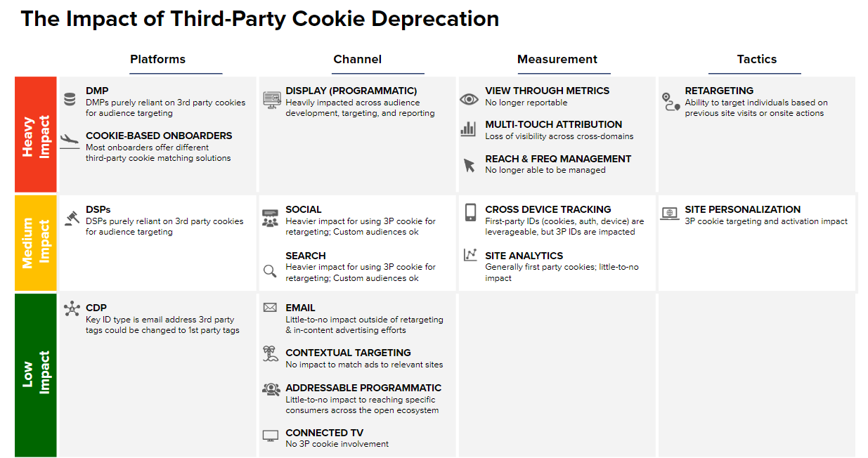Click the envelope Email icon
This screenshot has width=868, height=458.
click(x=270, y=308)
